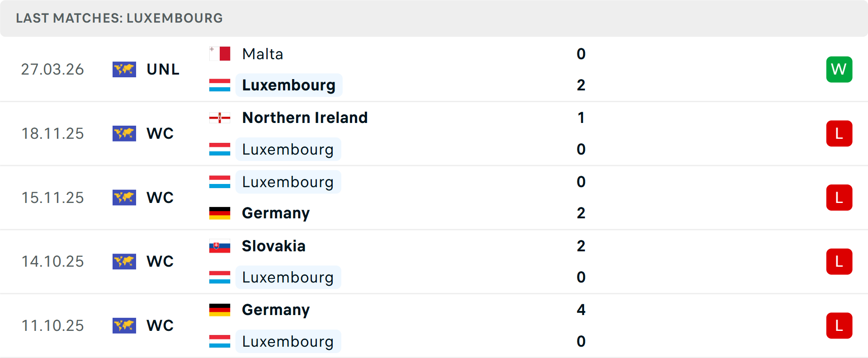Open the Slovakia team link

[x=274, y=246]
